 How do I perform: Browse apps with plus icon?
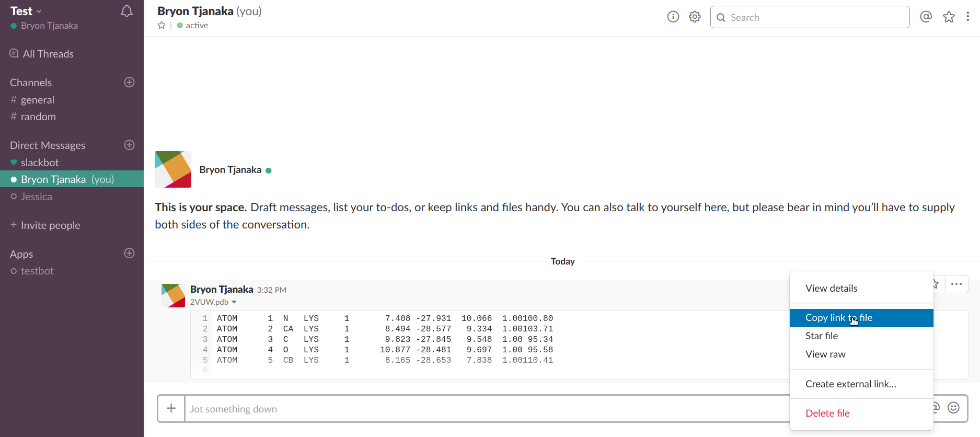130,253
